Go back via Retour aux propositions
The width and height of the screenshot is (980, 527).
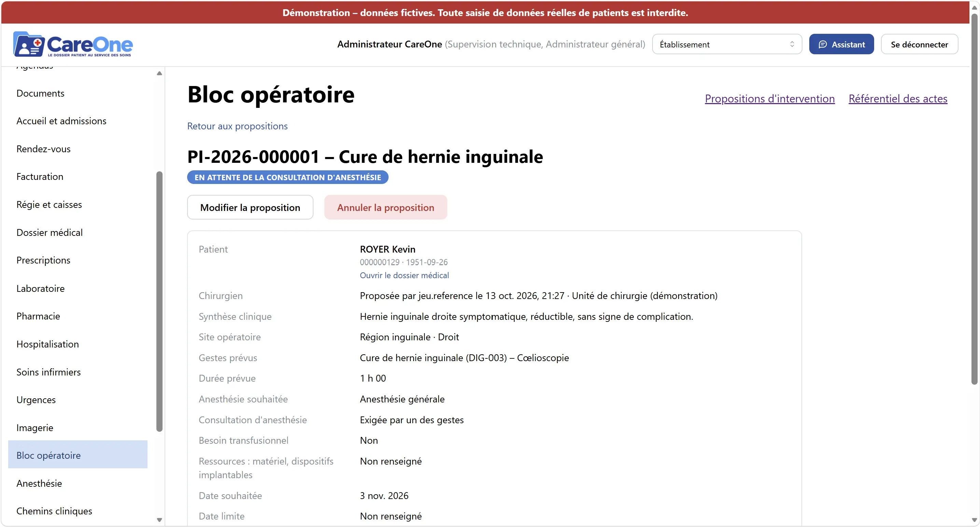237,126
